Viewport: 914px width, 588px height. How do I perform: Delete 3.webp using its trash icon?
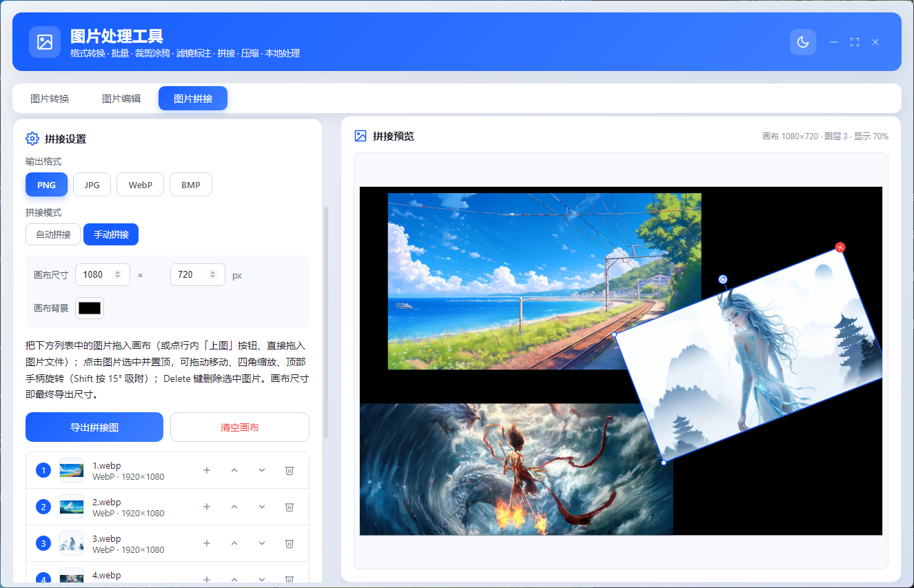click(x=290, y=543)
